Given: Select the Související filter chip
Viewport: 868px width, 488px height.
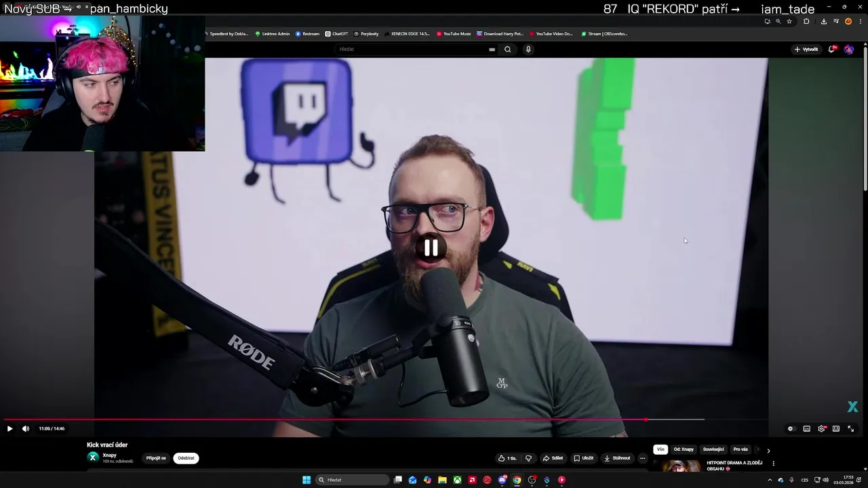Looking at the screenshot, I should tap(713, 449).
